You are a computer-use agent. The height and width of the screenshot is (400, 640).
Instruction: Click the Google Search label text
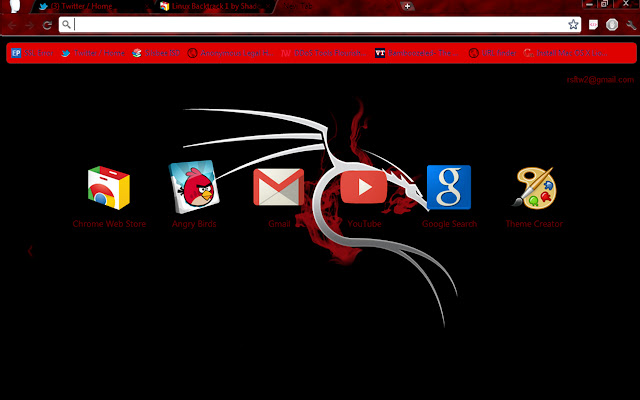pyautogui.click(x=449, y=224)
